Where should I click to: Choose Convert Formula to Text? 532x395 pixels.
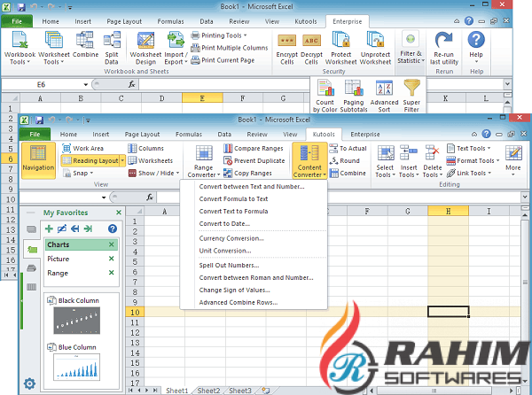(233, 199)
